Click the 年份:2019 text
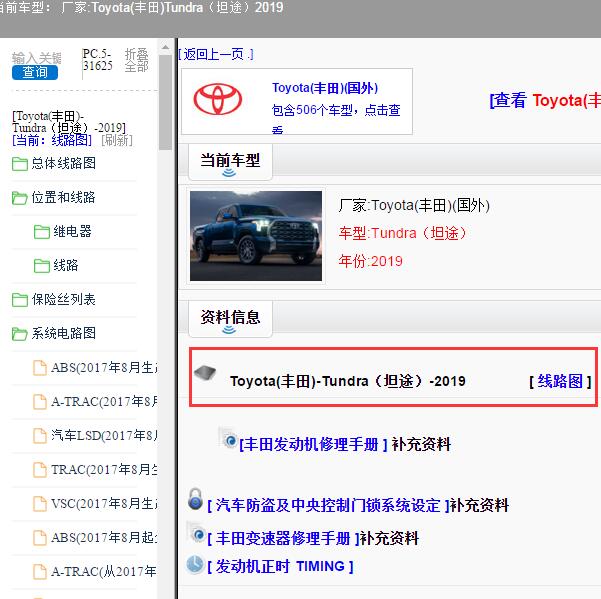 click(371, 261)
